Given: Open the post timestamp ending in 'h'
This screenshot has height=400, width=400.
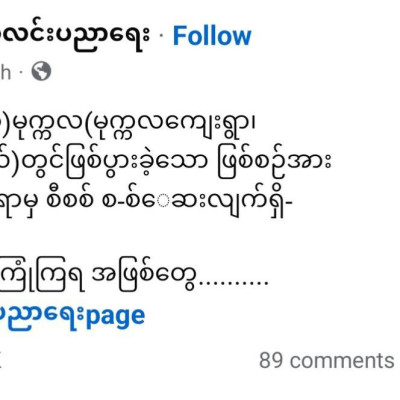Looking at the screenshot, I should 5,72.
